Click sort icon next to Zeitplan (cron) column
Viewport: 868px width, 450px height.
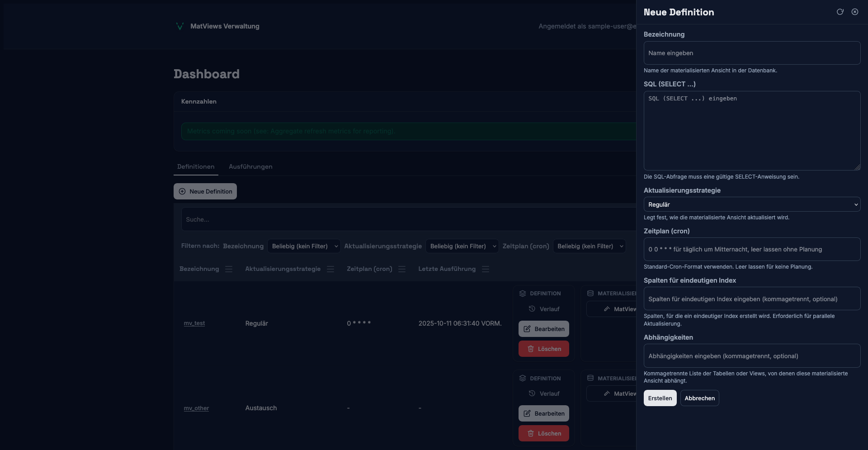pyautogui.click(x=402, y=269)
